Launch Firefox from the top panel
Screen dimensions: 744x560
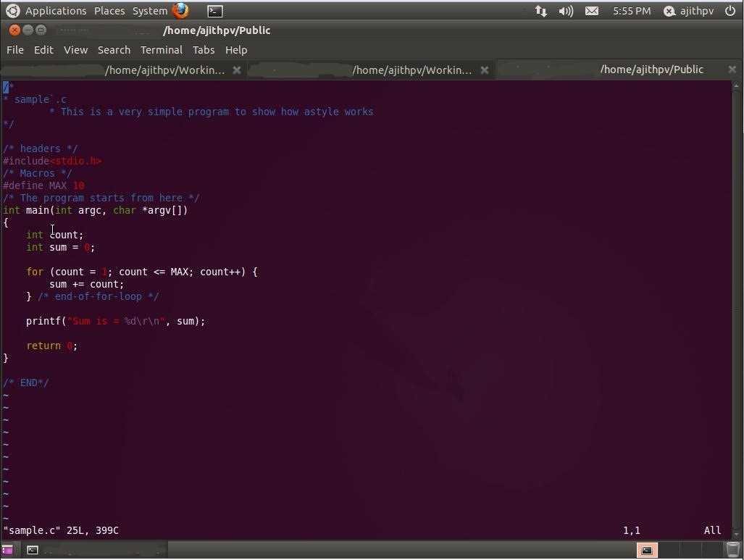pyautogui.click(x=180, y=10)
